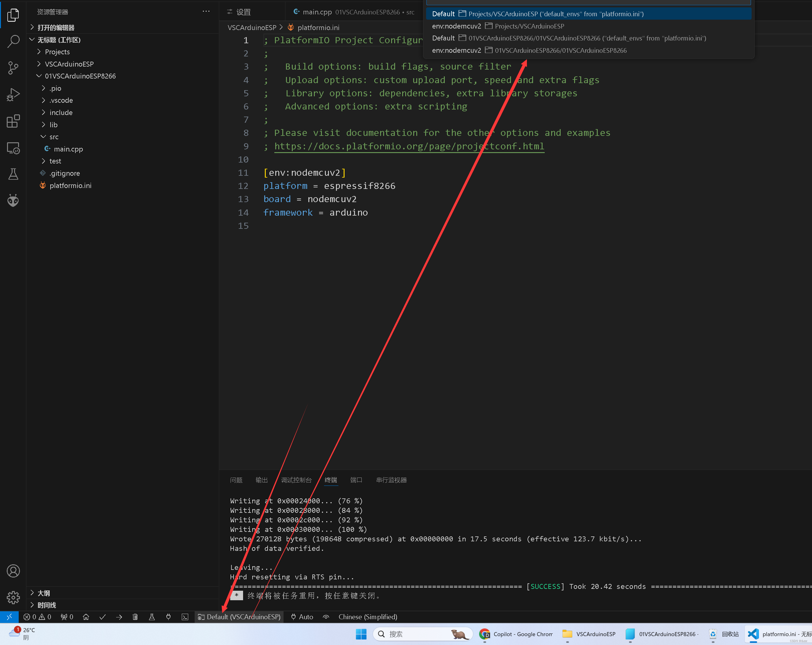Click the Auto upload port selector

point(302,617)
